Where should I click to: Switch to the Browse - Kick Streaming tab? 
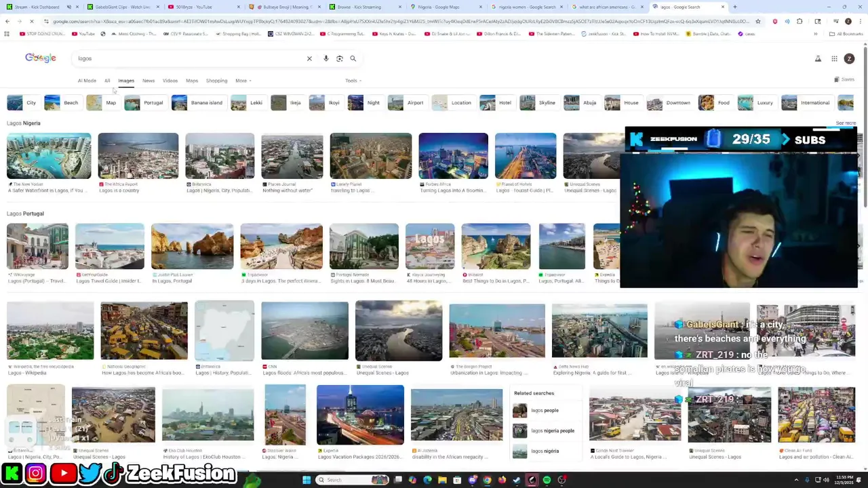[x=363, y=7]
